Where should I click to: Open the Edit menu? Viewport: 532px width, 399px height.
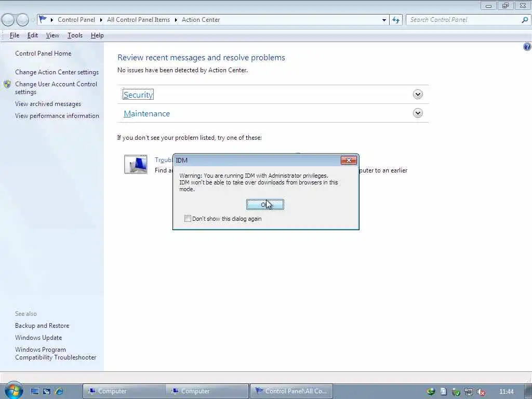coord(33,35)
